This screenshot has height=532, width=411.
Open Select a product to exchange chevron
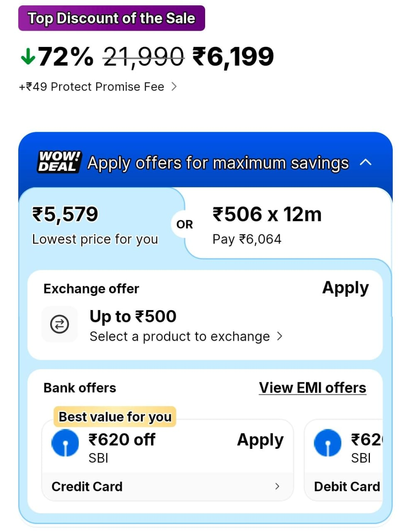pyautogui.click(x=279, y=336)
